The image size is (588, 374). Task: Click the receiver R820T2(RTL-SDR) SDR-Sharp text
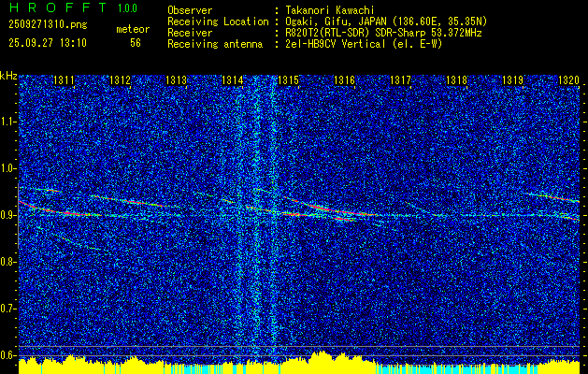pyautogui.click(x=355, y=33)
